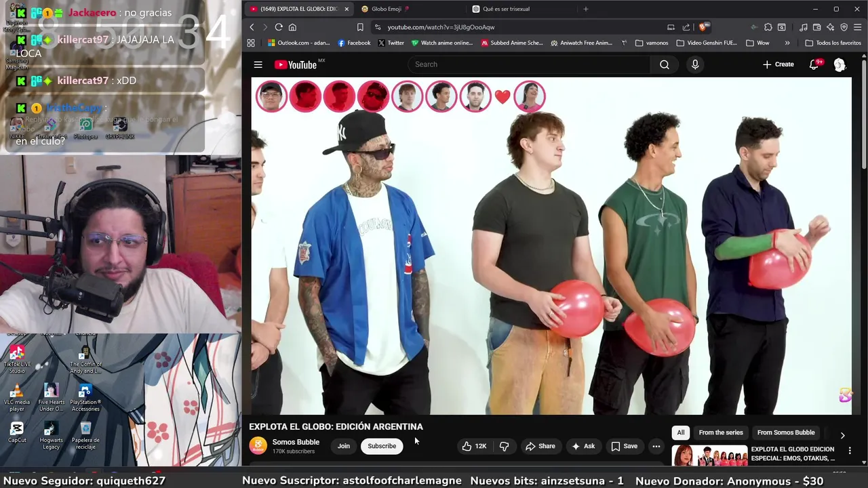Viewport: 868px width, 488px height.
Task: Open Somos Bubble channel avatar
Action: pyautogui.click(x=258, y=445)
